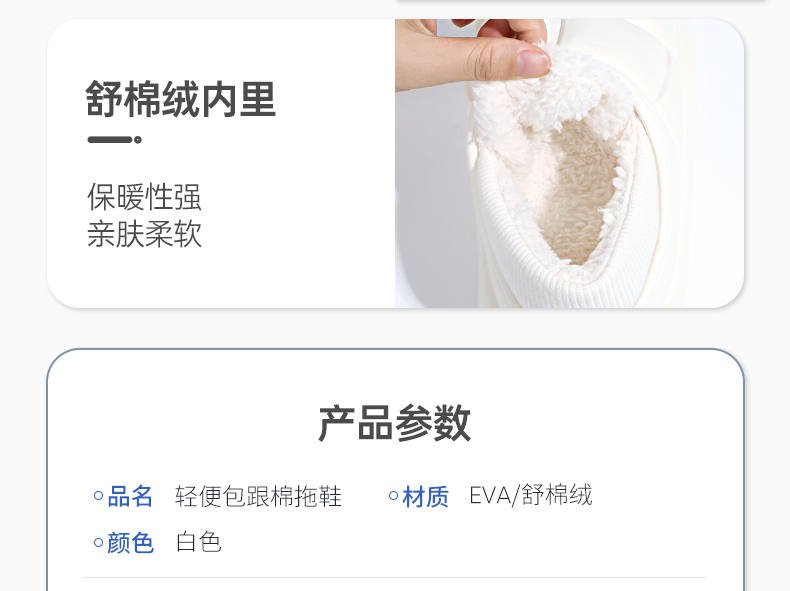
Task: Click the bullet circle beside 颜色
Action: pos(99,543)
